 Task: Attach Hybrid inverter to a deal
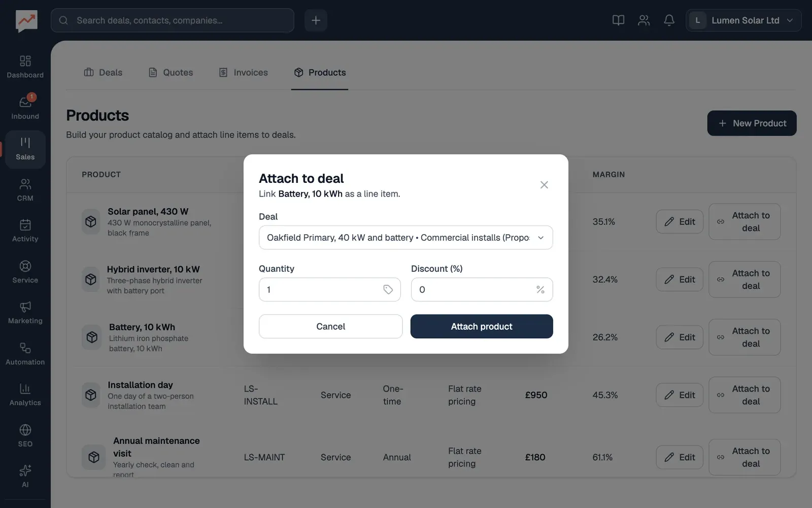tap(745, 279)
